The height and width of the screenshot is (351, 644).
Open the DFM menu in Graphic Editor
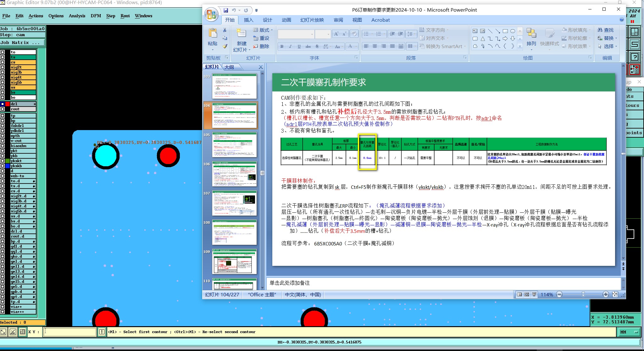[96, 16]
